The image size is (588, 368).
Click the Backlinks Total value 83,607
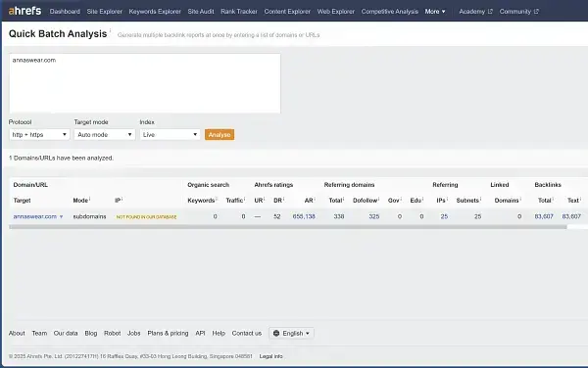pyautogui.click(x=544, y=216)
